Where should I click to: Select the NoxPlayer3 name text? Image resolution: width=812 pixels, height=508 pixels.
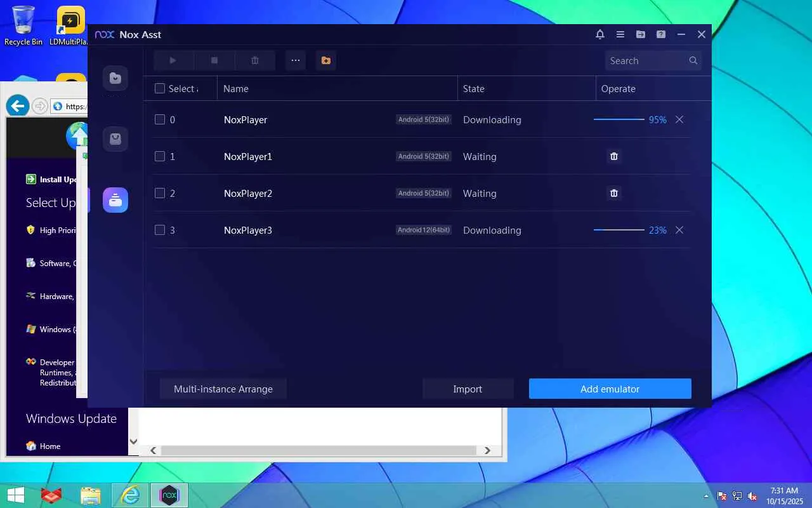248,230
